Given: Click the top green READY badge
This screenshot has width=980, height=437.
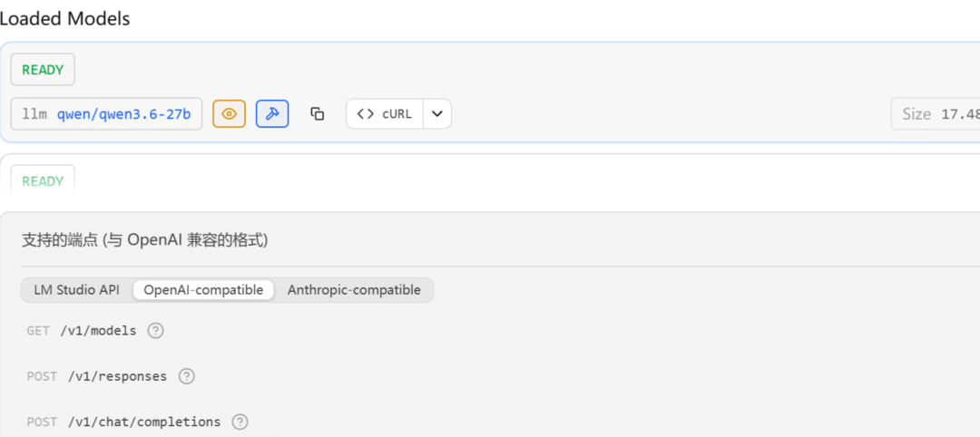Looking at the screenshot, I should click(43, 70).
